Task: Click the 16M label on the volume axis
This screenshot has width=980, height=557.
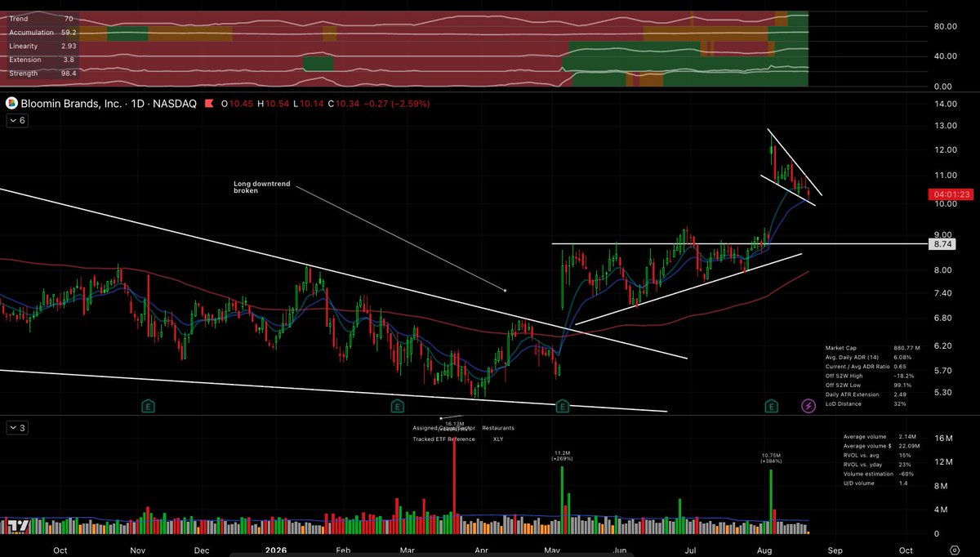Action: pyautogui.click(x=943, y=439)
